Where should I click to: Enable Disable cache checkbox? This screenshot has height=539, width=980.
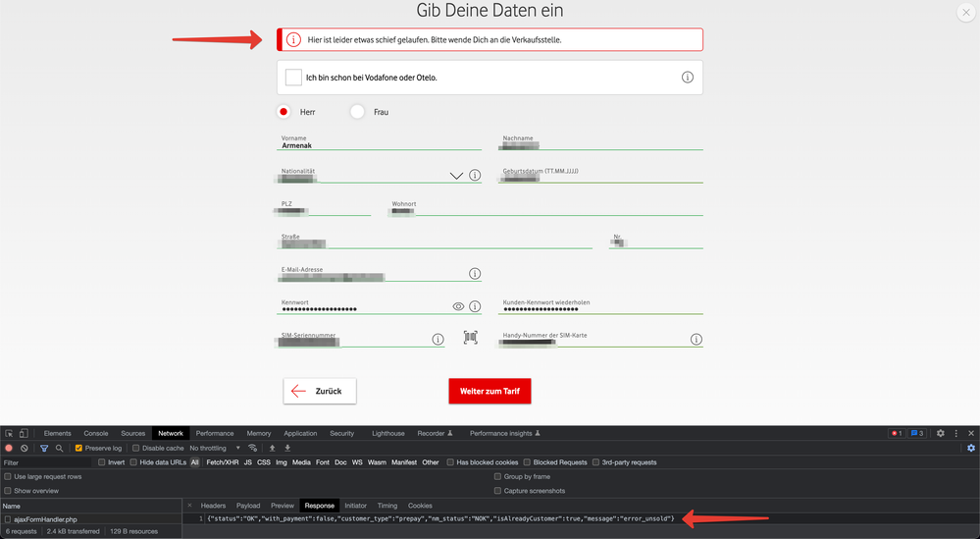tap(135, 448)
